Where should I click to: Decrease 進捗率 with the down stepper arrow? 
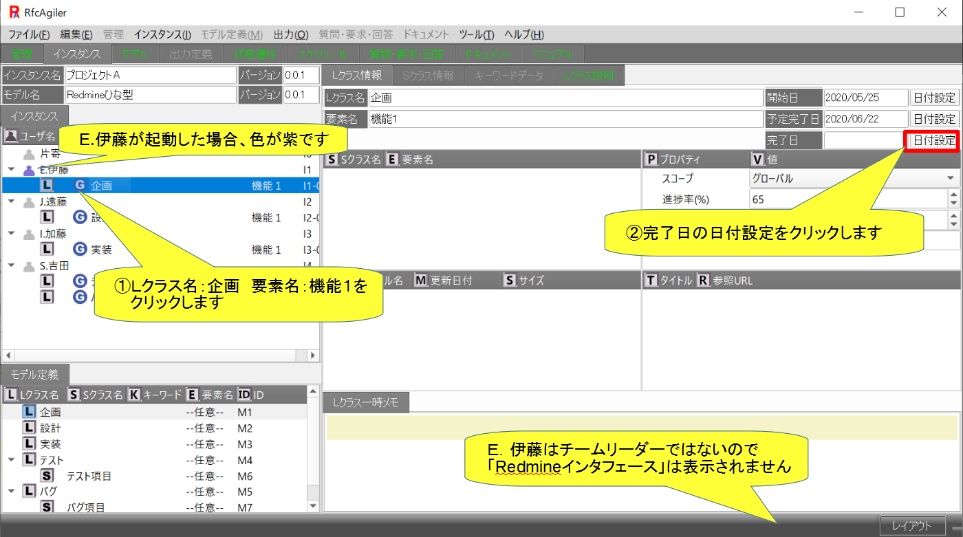click(953, 203)
